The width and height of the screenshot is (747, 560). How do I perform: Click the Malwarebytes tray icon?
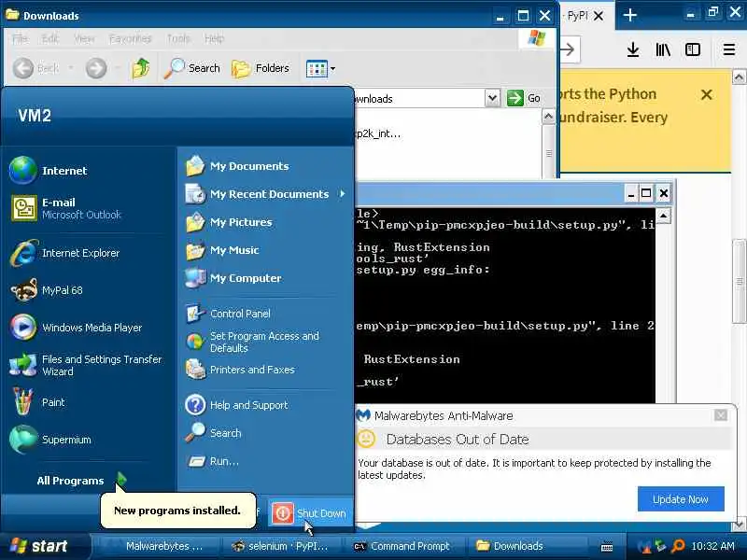click(643, 546)
